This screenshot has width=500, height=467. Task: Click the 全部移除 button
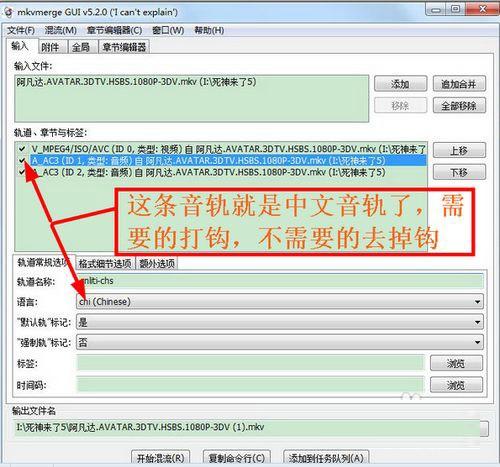click(x=459, y=106)
